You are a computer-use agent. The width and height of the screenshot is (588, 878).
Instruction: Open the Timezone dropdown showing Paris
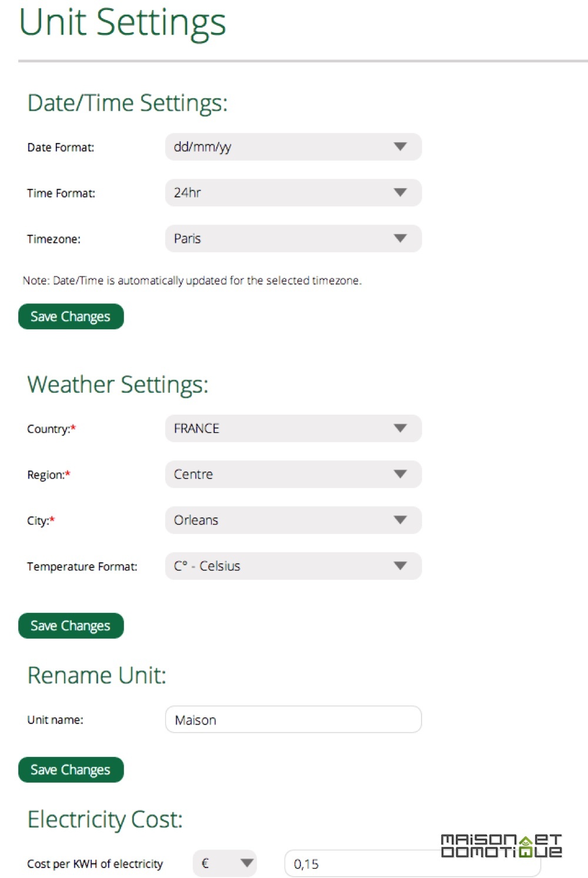[x=293, y=238]
